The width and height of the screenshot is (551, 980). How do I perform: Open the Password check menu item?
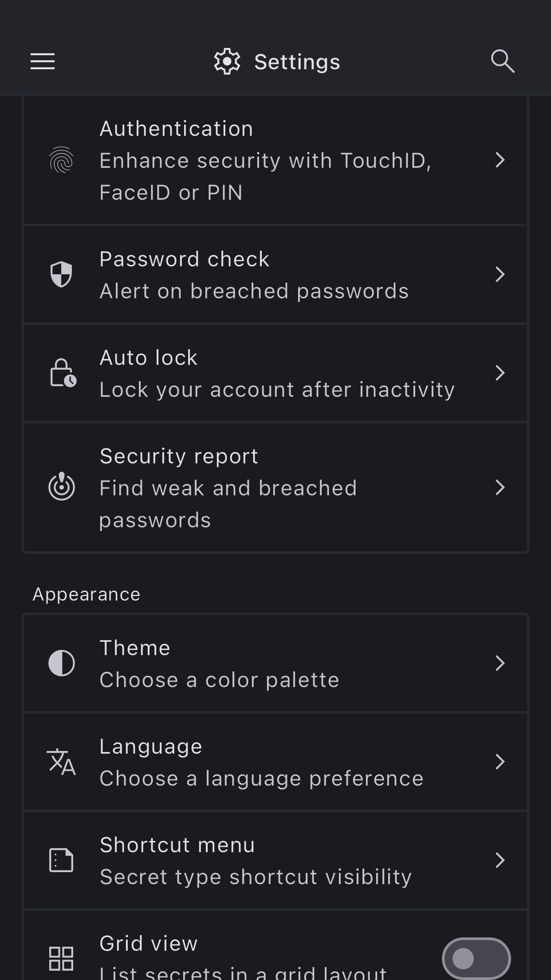(x=253, y=275)
